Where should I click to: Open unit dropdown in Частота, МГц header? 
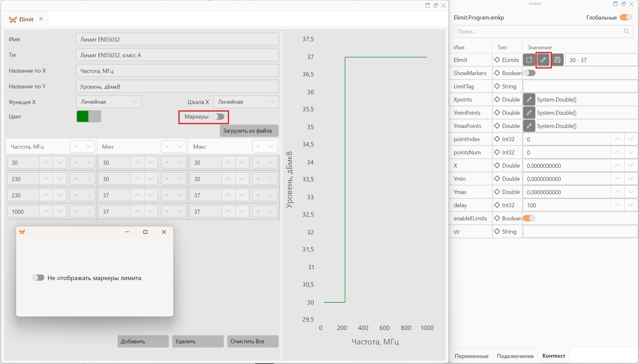coord(82,146)
